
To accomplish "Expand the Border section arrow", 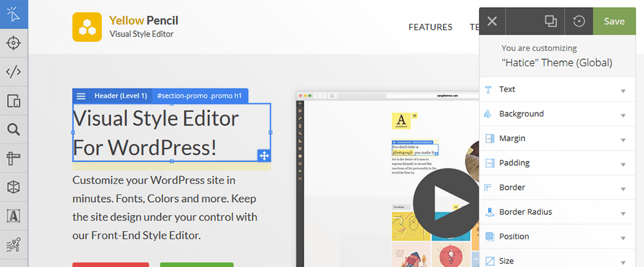I will tap(623, 189).
